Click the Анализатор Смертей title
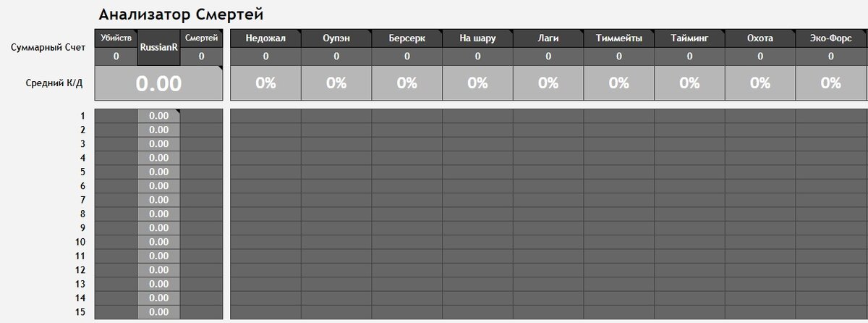Viewport: 868px width, 323px height. (180, 14)
